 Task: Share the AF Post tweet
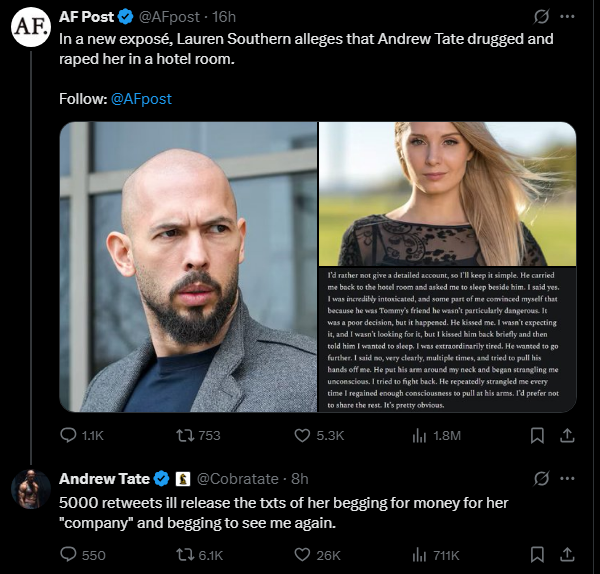coord(567,435)
